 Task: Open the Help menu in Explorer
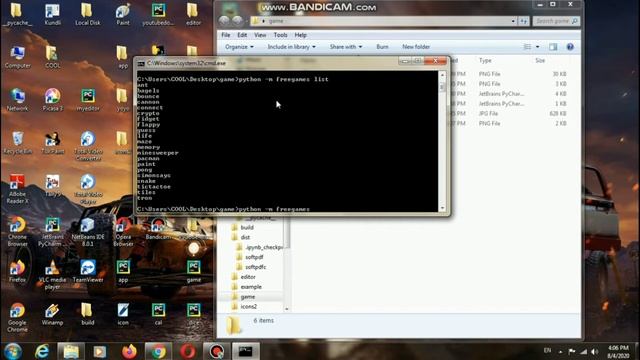[300, 35]
